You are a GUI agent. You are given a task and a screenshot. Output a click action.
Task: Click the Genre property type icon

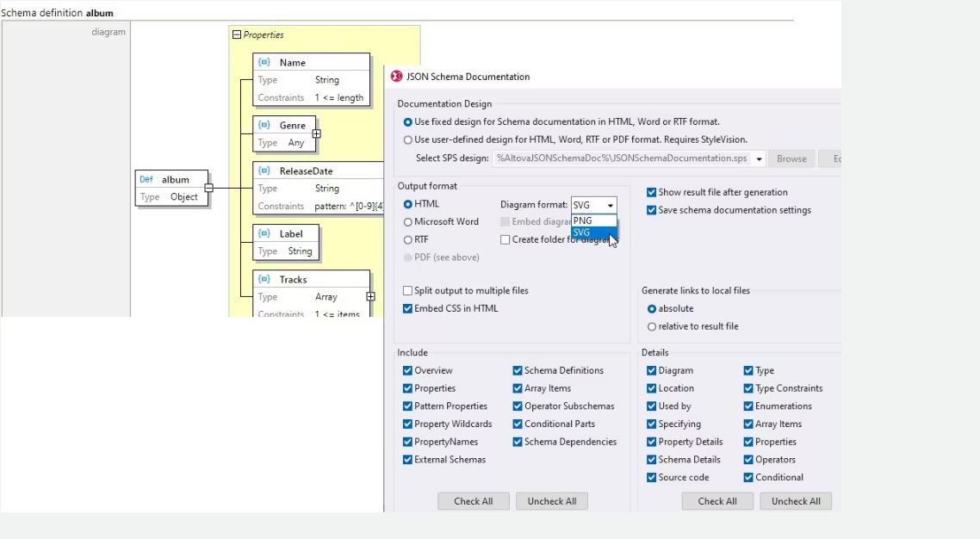pyautogui.click(x=264, y=126)
